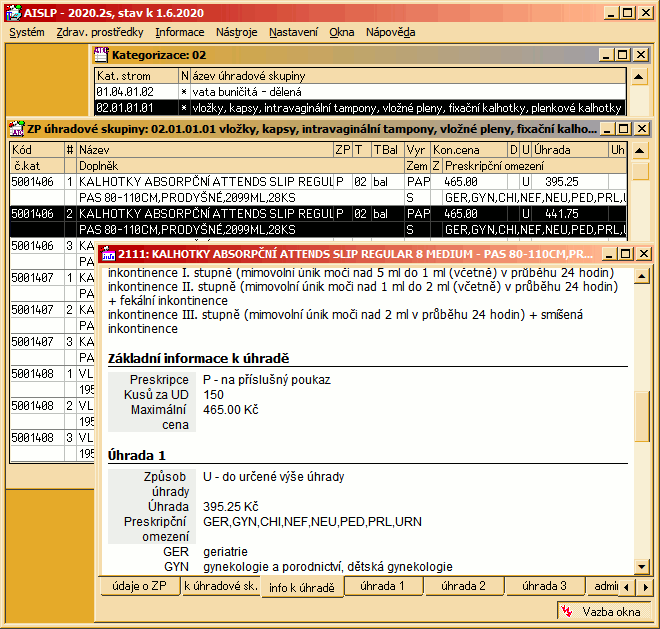
Task: Click the 2111 detail window info icon
Action: [x=109, y=254]
